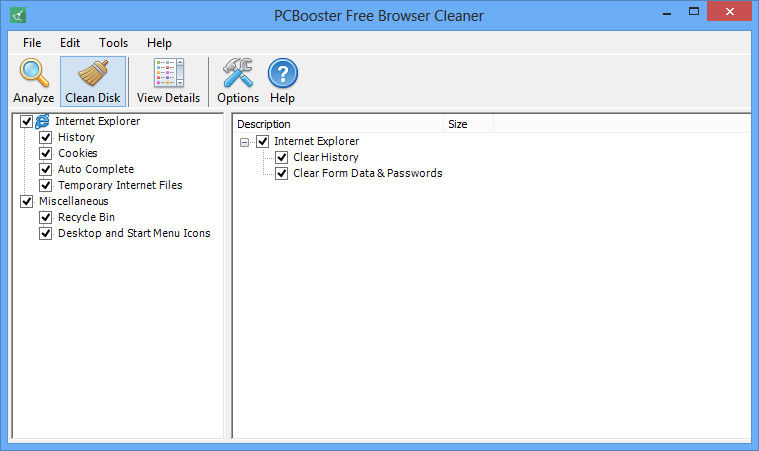Toggle the Clear History checkbox
The image size is (759, 451).
(282, 157)
